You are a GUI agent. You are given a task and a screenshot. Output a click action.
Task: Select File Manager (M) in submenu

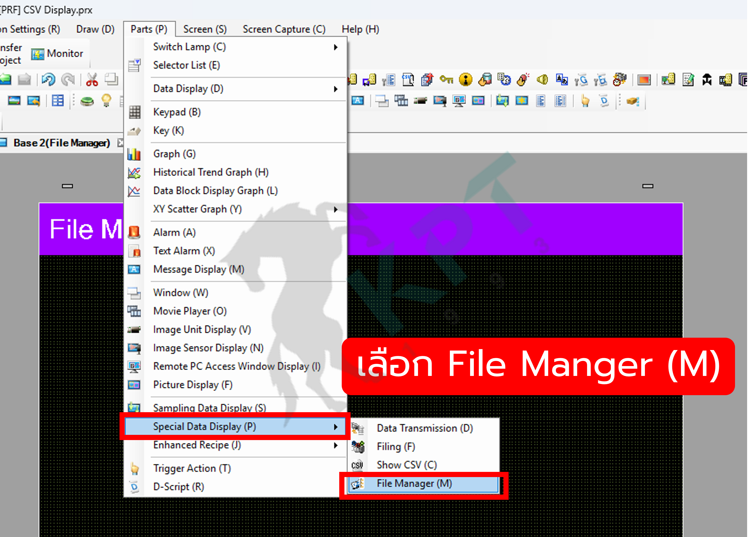[x=424, y=484]
